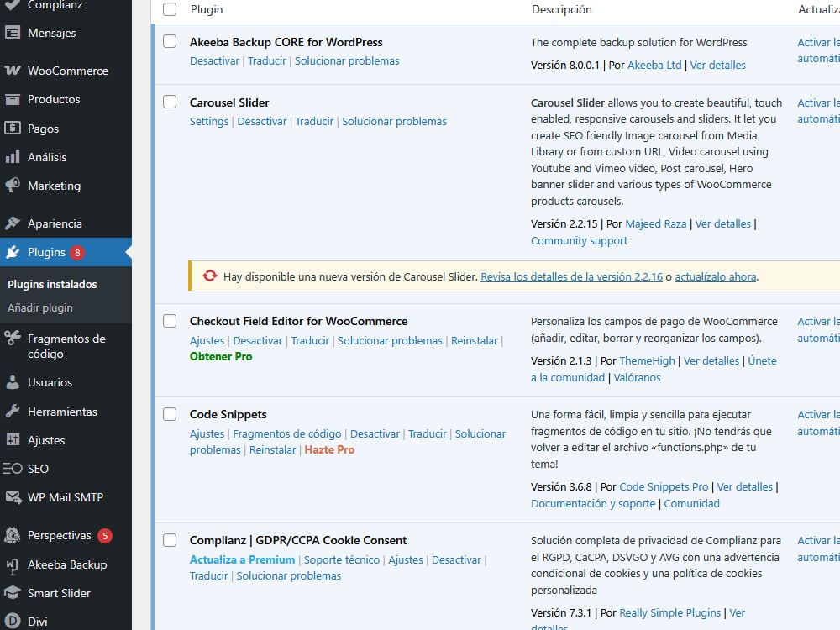Click the Apariencia paintbrush icon
The image size is (840, 630).
(x=13, y=223)
